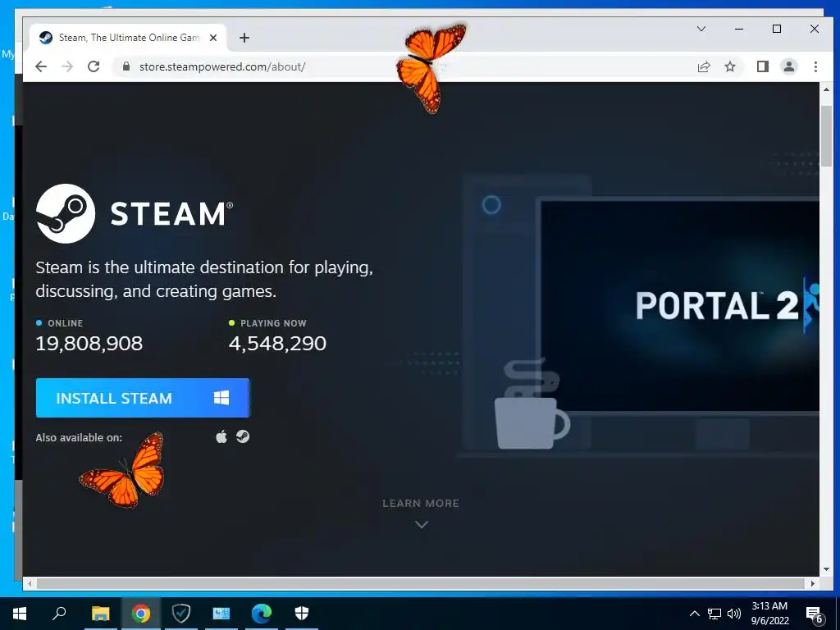Click the Windows logo on Install button
The height and width of the screenshot is (630, 840).
tap(221, 398)
